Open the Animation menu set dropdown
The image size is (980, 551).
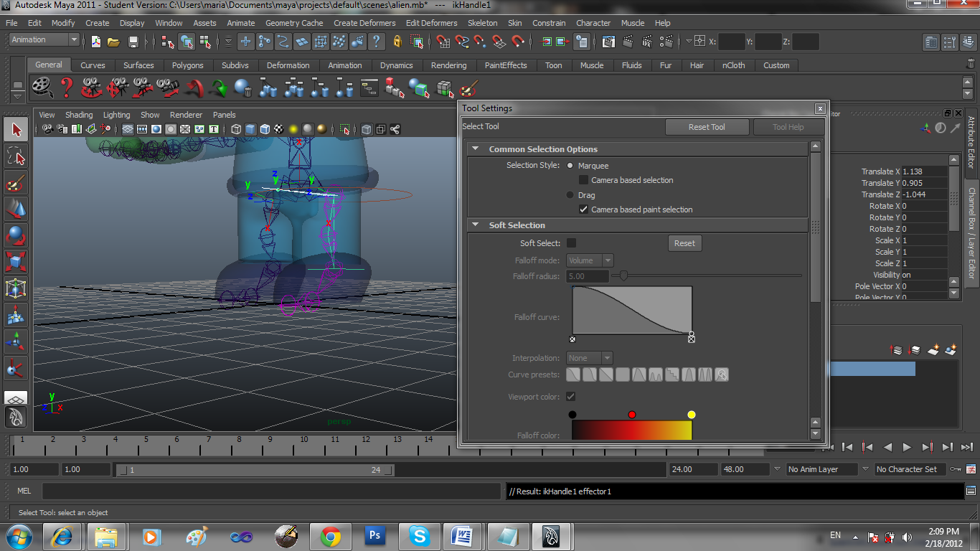[x=44, y=40]
